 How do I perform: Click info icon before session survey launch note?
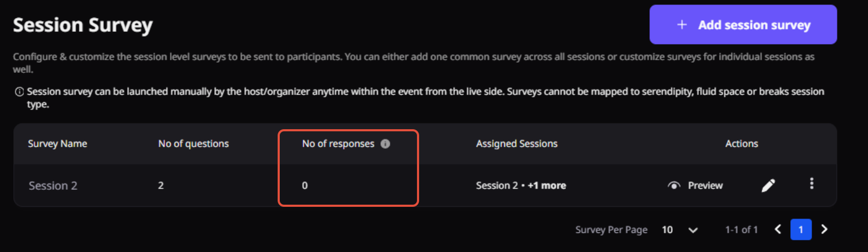pos(19,92)
